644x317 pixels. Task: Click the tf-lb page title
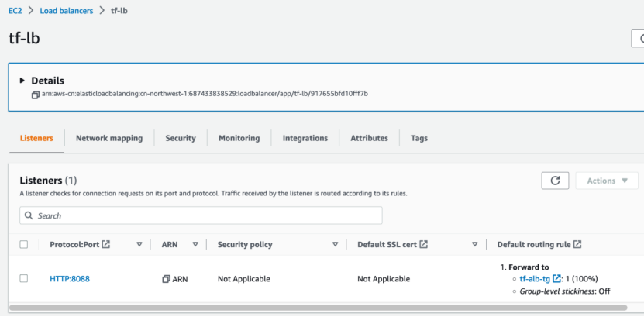tap(24, 39)
